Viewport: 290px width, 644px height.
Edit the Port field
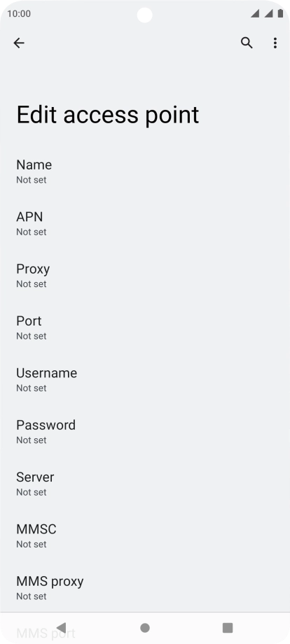[145, 328]
